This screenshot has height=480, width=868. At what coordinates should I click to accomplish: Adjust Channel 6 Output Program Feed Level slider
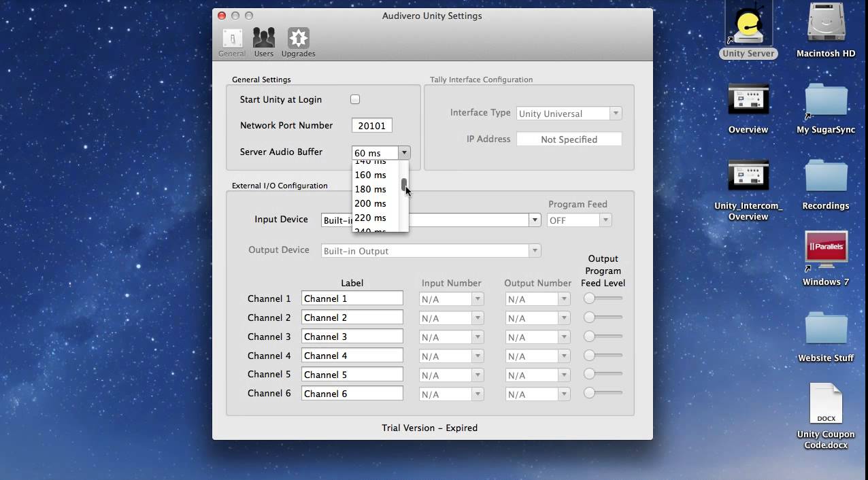click(603, 393)
